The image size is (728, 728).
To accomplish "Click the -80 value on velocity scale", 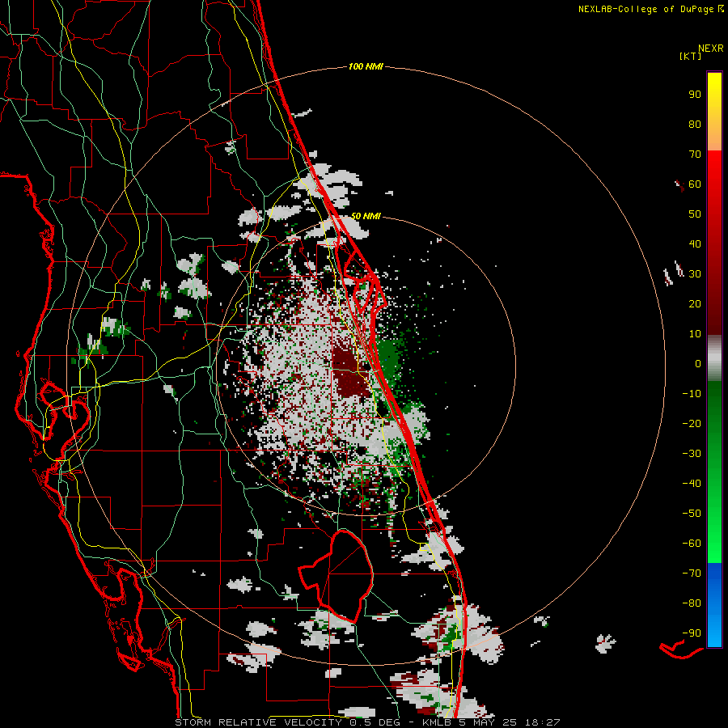I will pos(692,603).
